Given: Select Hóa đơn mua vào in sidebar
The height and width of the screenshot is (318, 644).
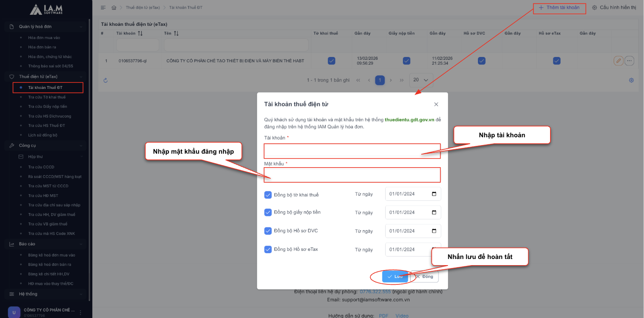Looking at the screenshot, I should pos(44,38).
